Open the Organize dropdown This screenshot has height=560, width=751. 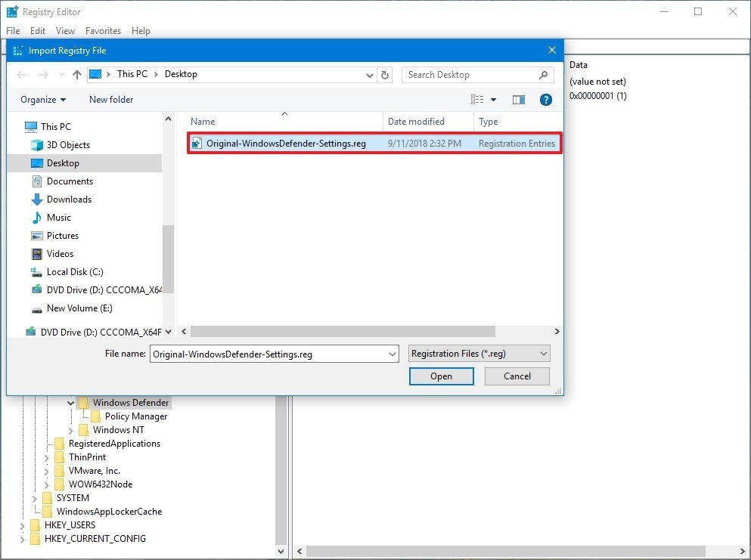(43, 100)
